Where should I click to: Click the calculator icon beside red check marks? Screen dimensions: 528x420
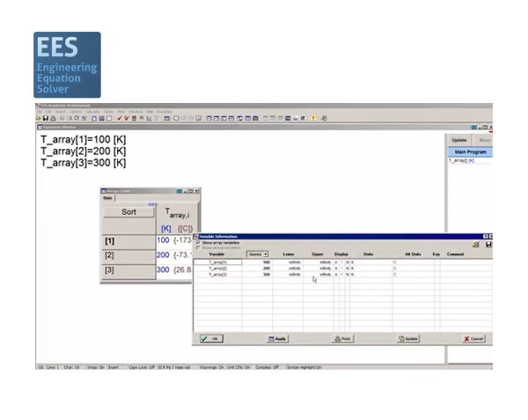tap(134, 118)
